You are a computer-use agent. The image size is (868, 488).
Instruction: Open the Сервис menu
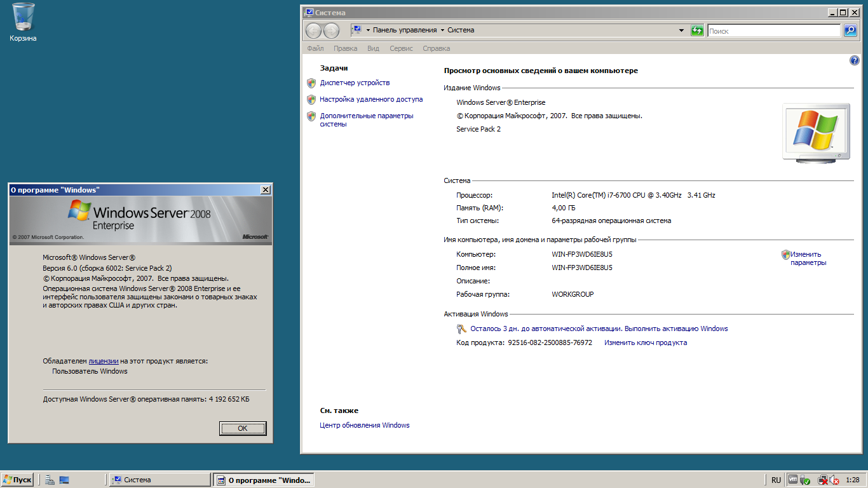pyautogui.click(x=401, y=48)
